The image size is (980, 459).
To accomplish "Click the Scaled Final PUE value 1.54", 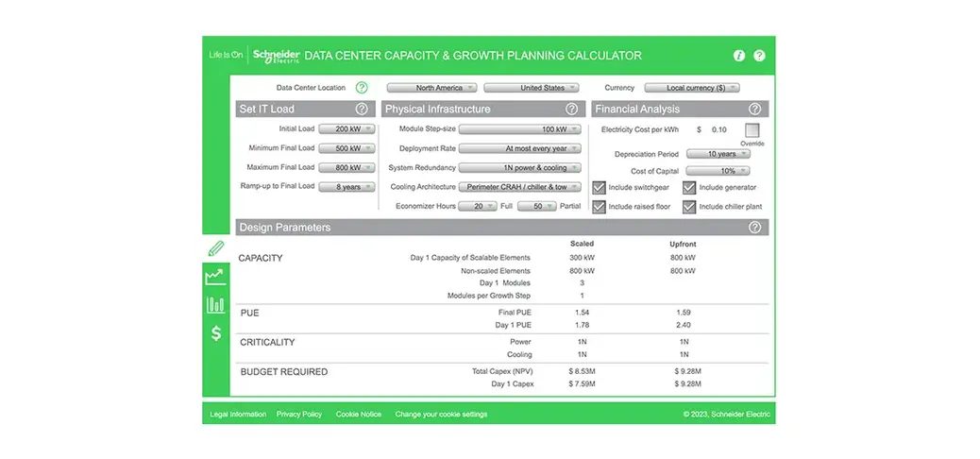I will (582, 312).
